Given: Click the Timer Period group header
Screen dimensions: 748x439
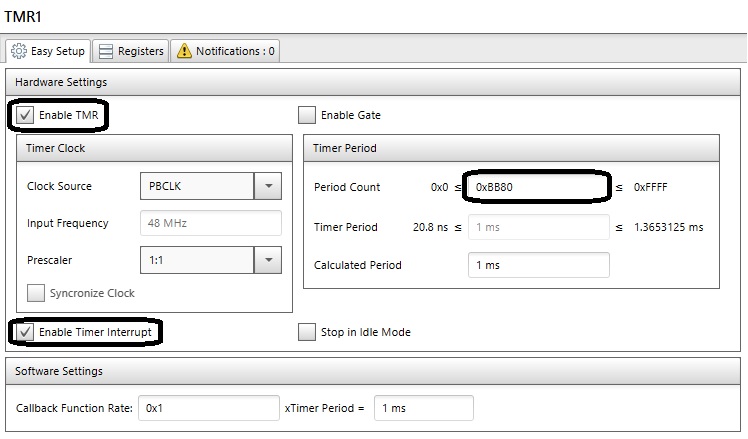Looking at the screenshot, I should [x=511, y=148].
